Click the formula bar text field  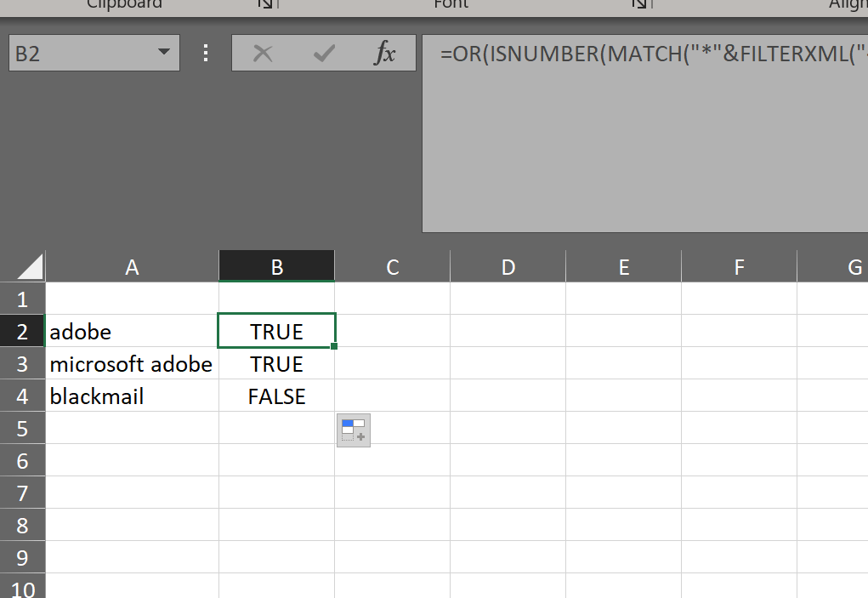pyautogui.click(x=645, y=134)
